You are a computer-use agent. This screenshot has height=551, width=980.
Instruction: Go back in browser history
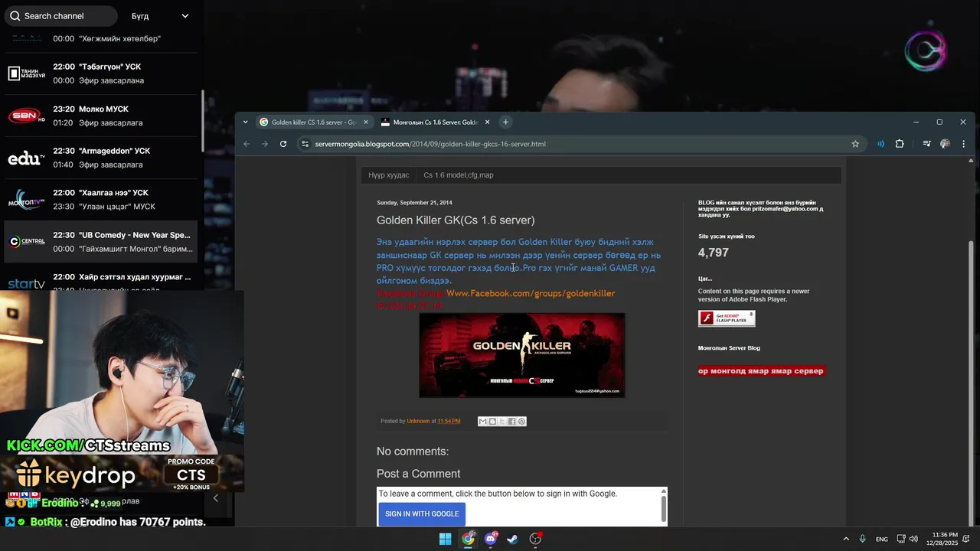(247, 144)
